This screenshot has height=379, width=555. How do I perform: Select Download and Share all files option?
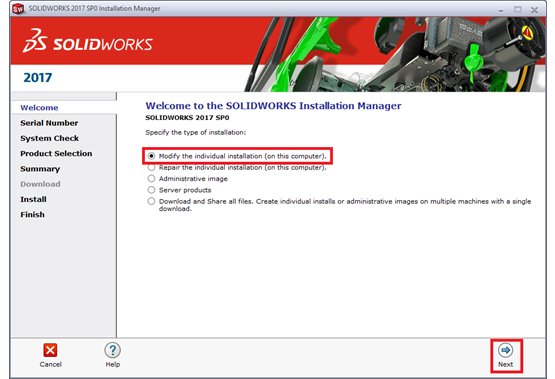tap(151, 201)
